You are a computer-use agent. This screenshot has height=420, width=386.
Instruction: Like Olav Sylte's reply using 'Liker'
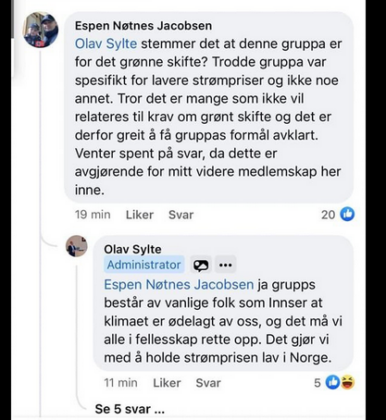click(x=167, y=383)
